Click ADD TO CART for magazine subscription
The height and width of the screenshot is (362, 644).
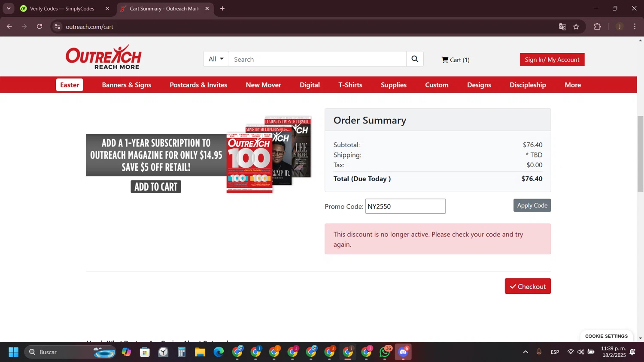156,187
